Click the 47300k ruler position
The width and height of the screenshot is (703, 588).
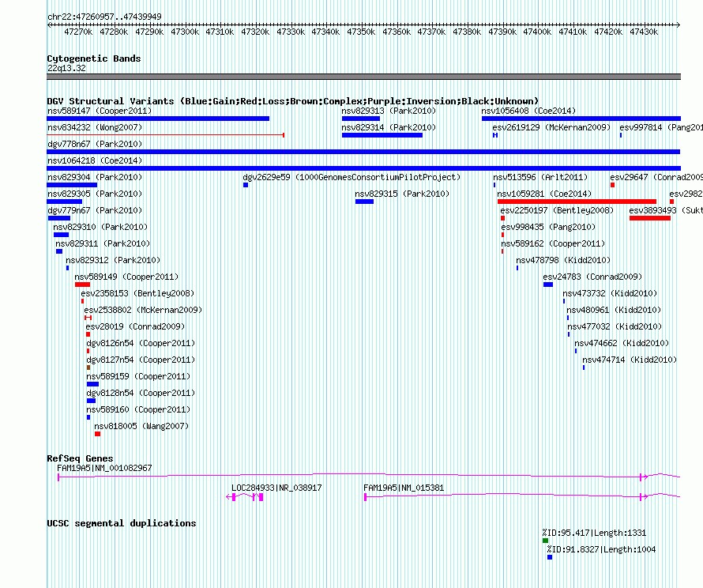coord(185,32)
